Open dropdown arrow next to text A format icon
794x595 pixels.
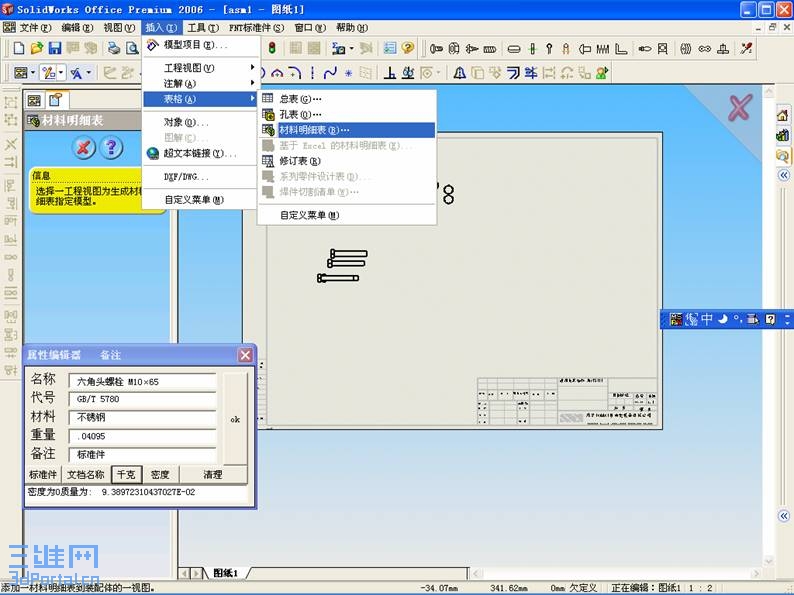click(89, 73)
